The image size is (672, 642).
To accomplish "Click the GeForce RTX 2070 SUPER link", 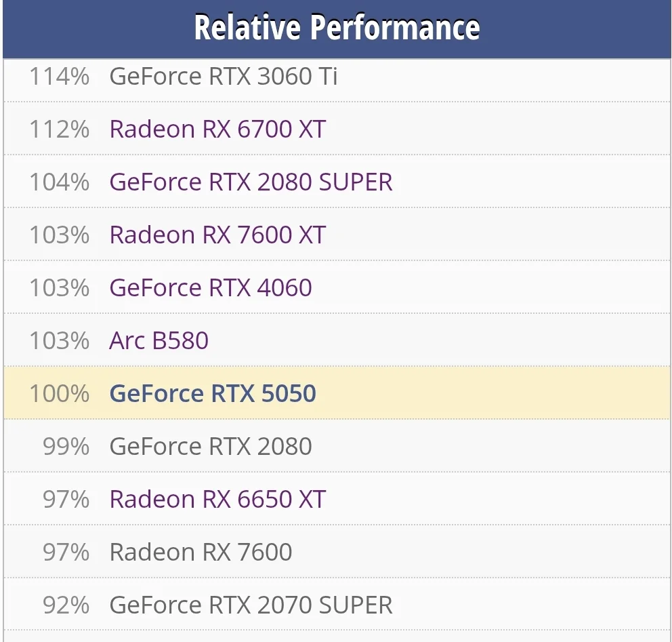I will (251, 605).
